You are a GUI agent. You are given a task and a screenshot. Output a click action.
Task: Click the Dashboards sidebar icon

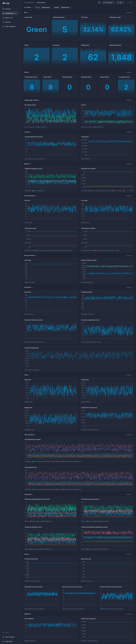[x=4, y=13]
